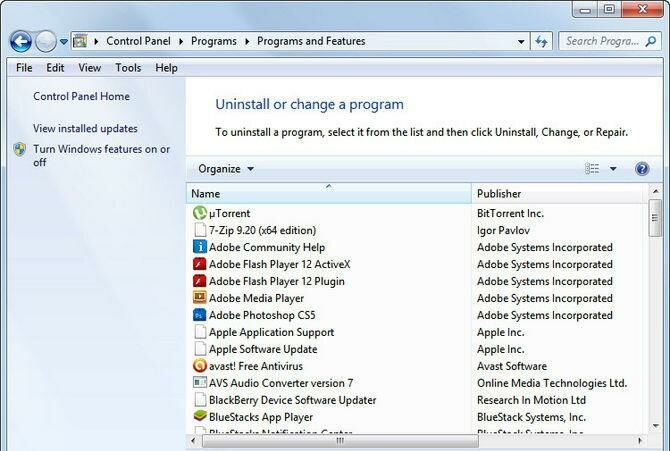Screen dimensions: 670x451
Task: Click vertical scrollbar down arrow
Action: pyautogui.click(x=655, y=425)
